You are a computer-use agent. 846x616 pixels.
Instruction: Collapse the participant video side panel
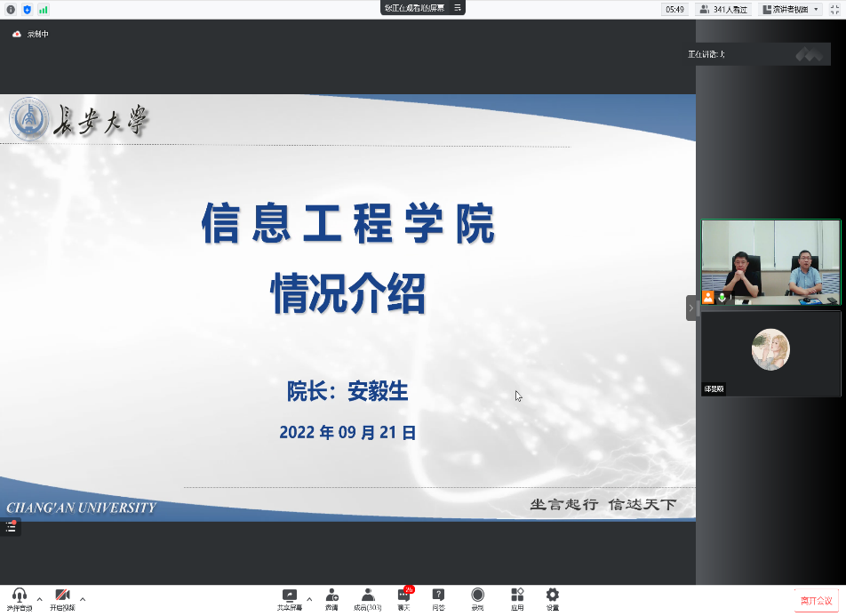[x=690, y=308]
